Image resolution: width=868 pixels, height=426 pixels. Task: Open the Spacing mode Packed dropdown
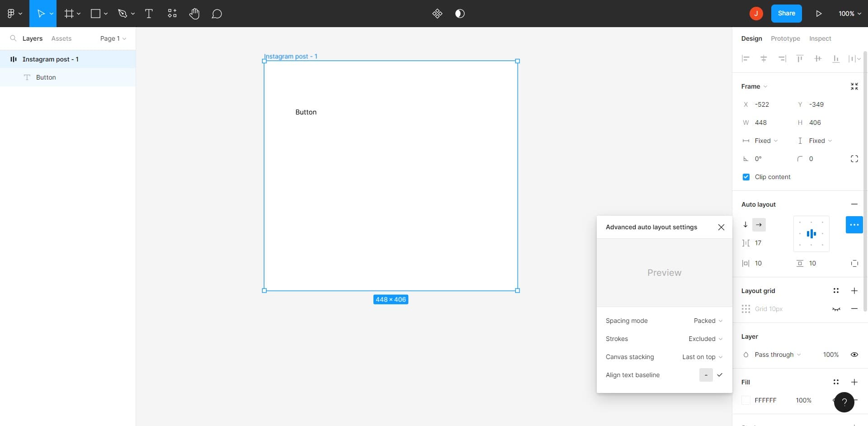tap(707, 321)
